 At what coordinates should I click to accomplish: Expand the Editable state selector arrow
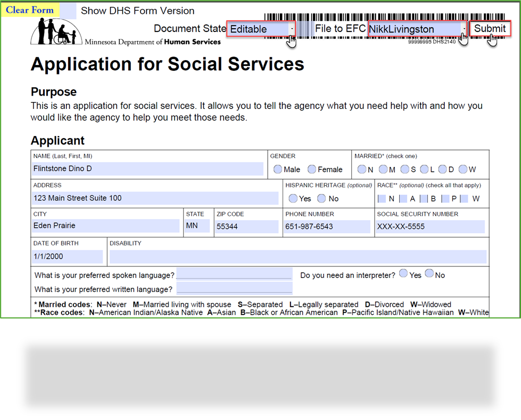pos(292,29)
